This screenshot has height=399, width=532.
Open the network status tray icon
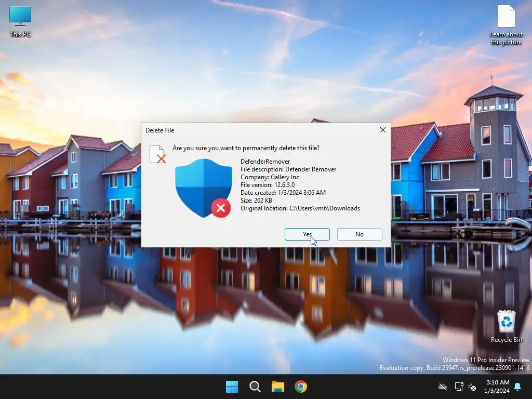pos(459,387)
